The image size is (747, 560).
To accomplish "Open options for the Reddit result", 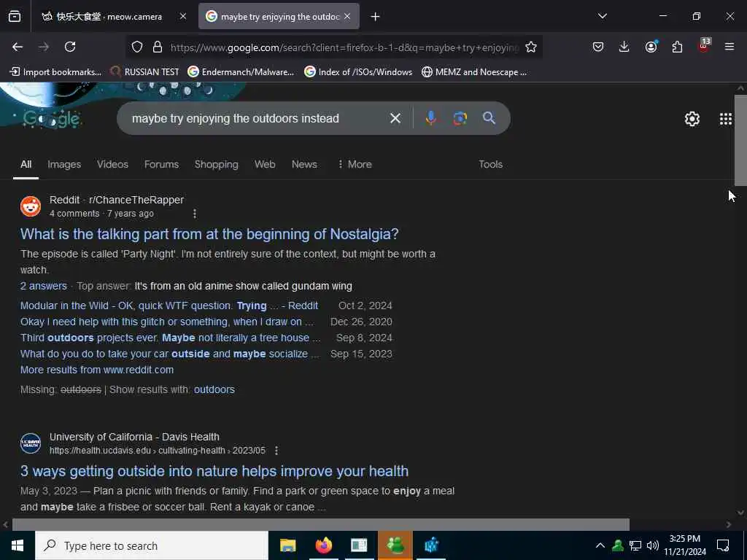I will (194, 214).
